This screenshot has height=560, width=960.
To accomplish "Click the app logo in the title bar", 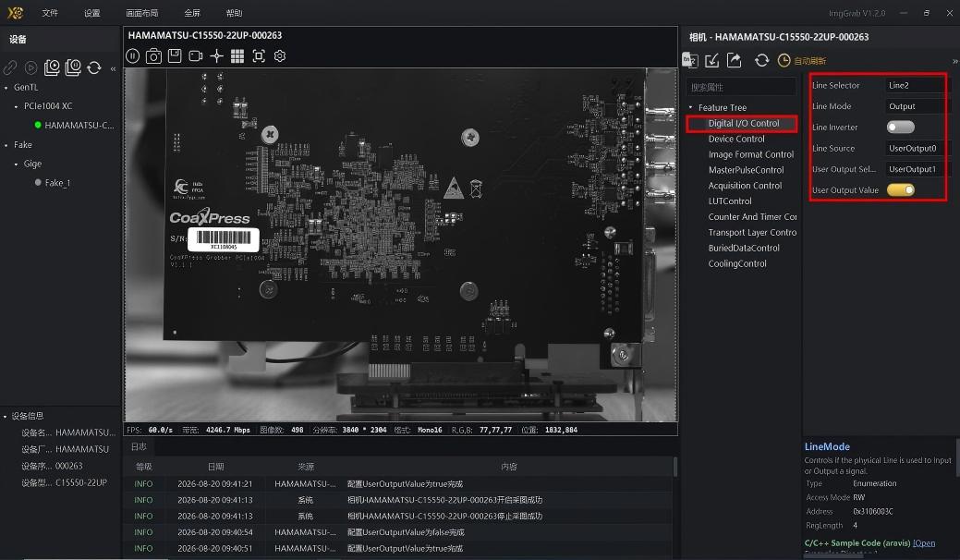I will click(16, 12).
